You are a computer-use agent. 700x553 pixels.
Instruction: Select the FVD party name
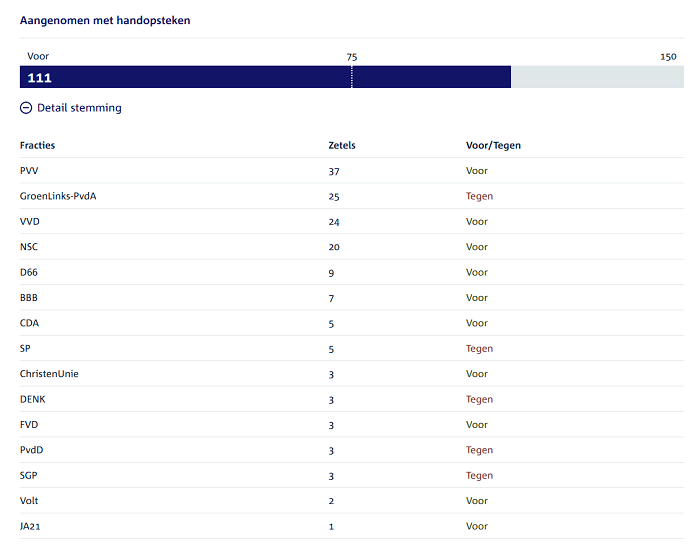[29, 425]
